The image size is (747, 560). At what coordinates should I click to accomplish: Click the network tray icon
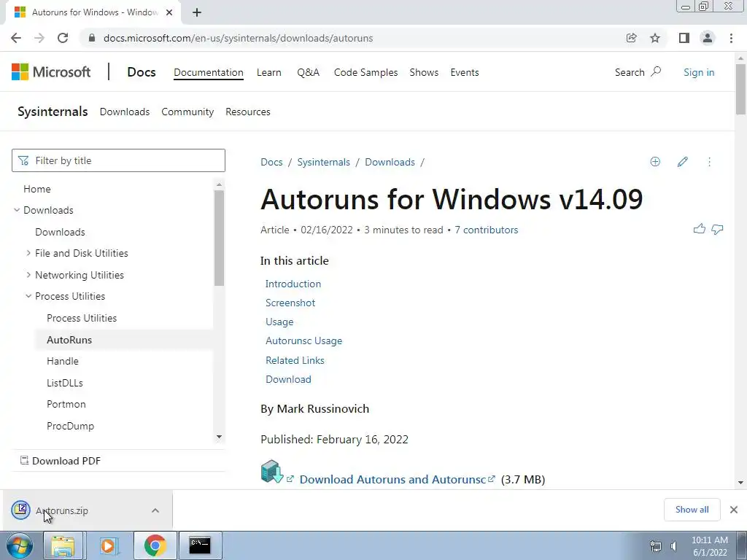click(x=656, y=546)
